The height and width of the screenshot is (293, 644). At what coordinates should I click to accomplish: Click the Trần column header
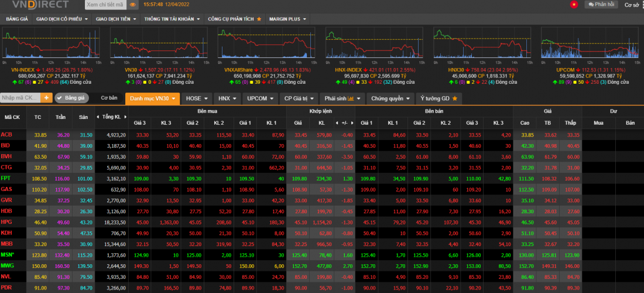coord(60,117)
